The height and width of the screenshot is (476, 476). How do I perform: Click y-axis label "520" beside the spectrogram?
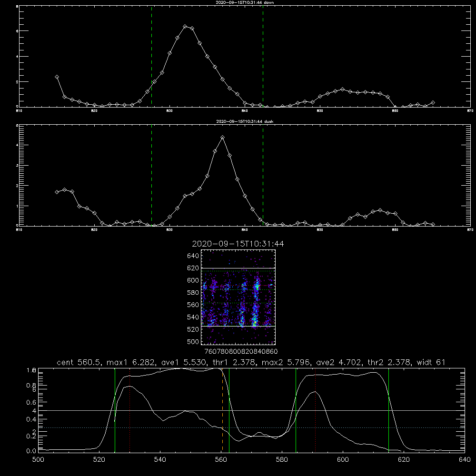point(193,329)
